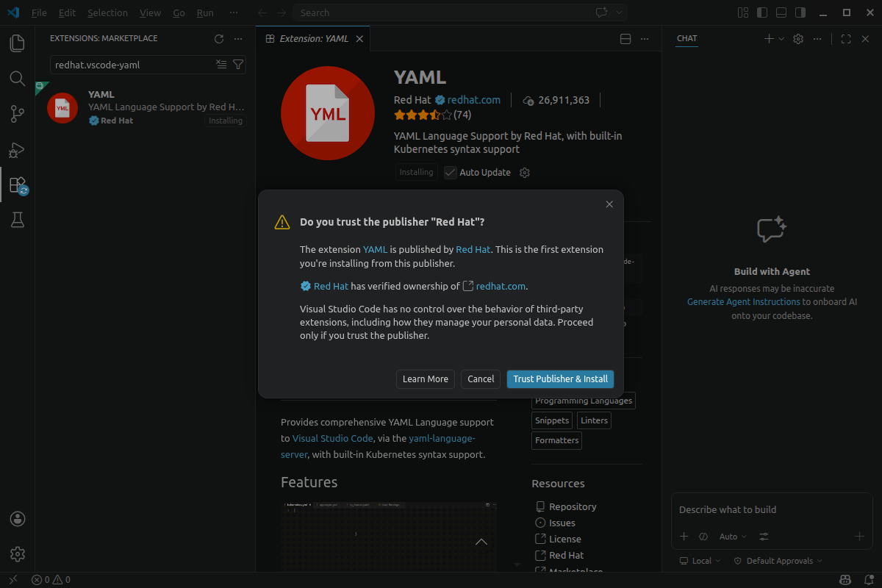Open the Selection menu
The width and height of the screenshot is (882, 588).
coord(107,12)
